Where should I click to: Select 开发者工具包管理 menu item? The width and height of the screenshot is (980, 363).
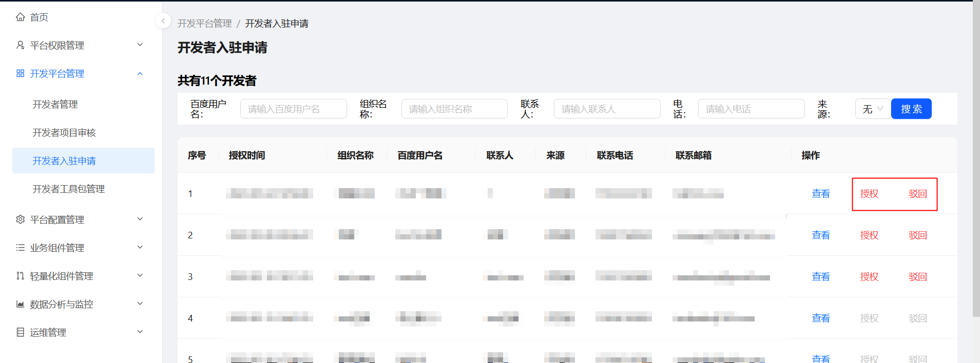[x=68, y=189]
